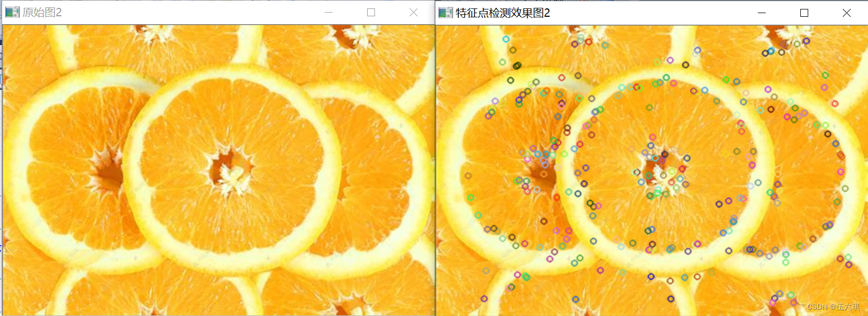
Task: Click the orange image in 原始图2 window
Action: point(219,170)
